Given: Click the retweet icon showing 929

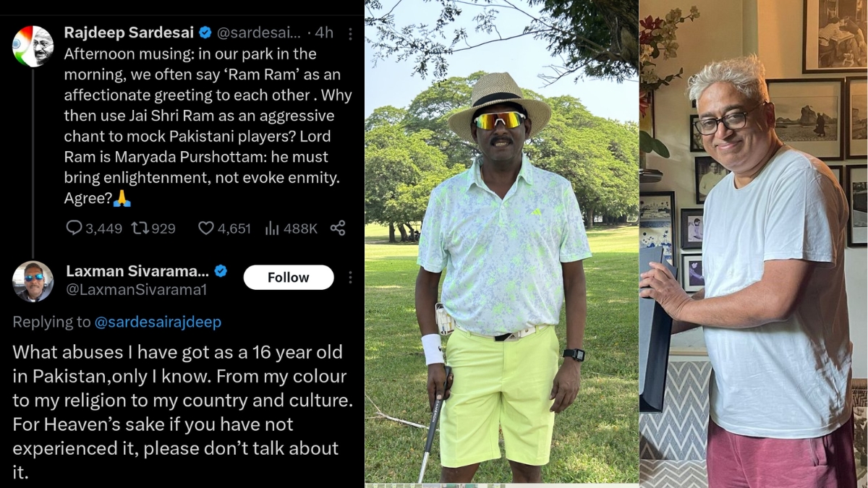Looking at the screenshot, I should tap(140, 228).
